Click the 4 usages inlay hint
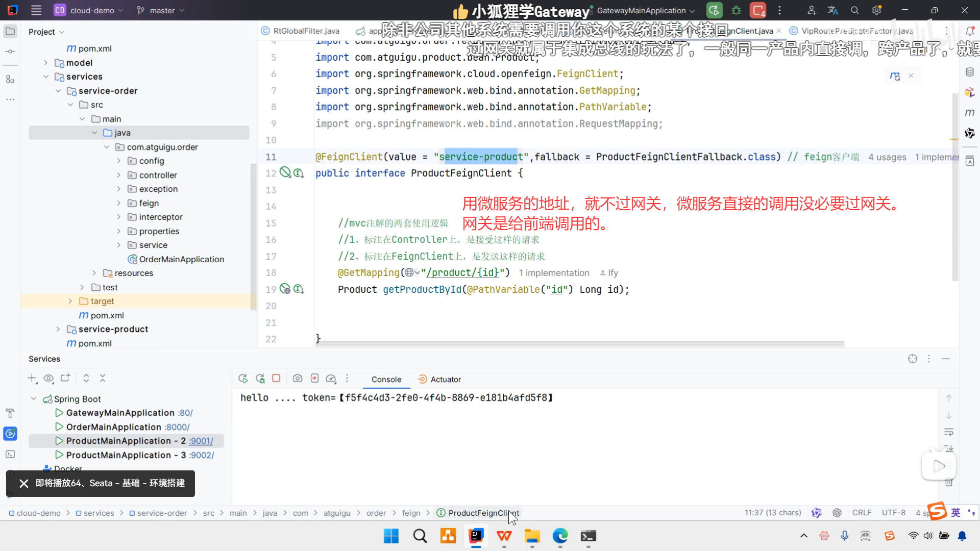 [887, 157]
